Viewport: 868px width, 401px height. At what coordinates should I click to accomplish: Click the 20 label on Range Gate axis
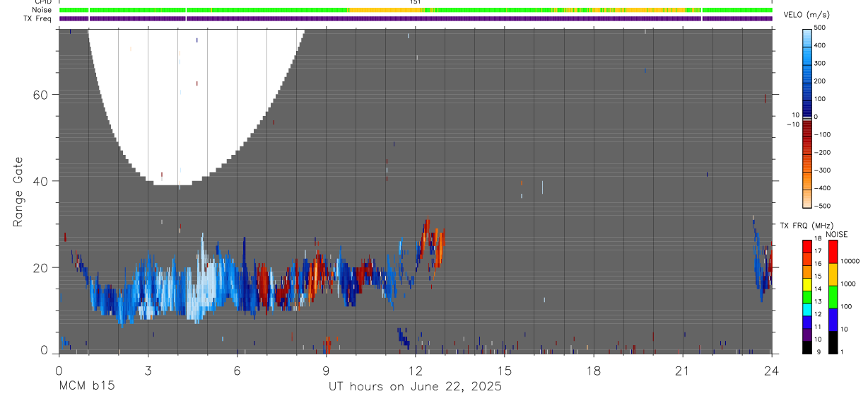(x=40, y=267)
